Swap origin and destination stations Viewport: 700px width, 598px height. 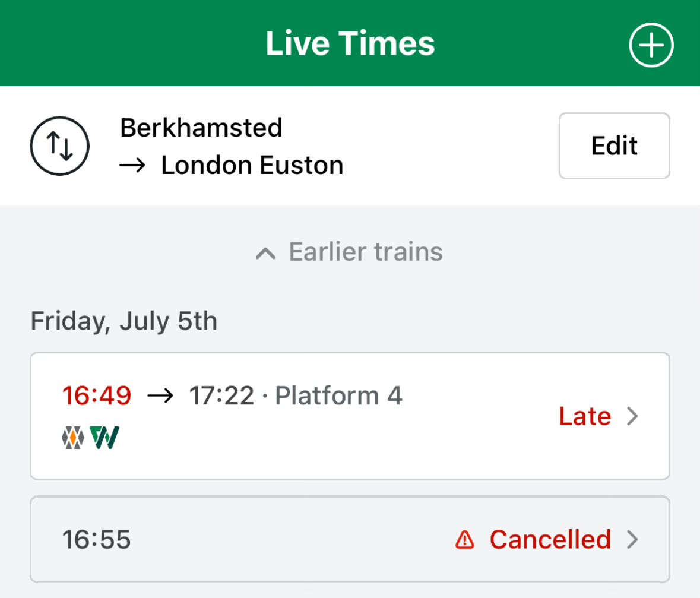(x=60, y=145)
